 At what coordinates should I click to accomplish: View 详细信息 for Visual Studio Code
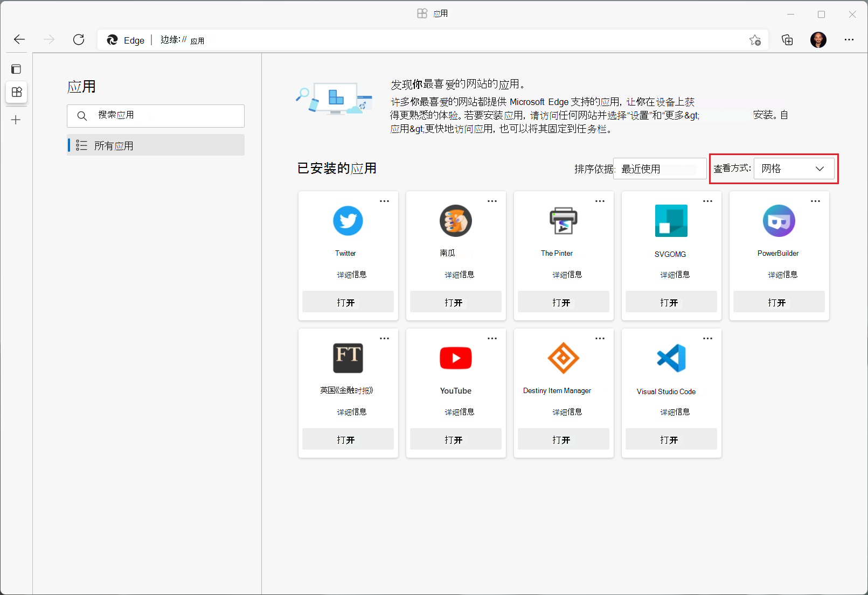click(x=675, y=412)
